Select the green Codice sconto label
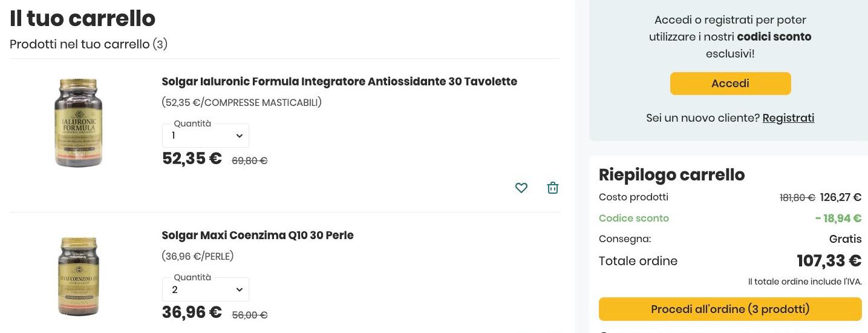Image resolution: width=868 pixels, height=333 pixels. pos(634,218)
